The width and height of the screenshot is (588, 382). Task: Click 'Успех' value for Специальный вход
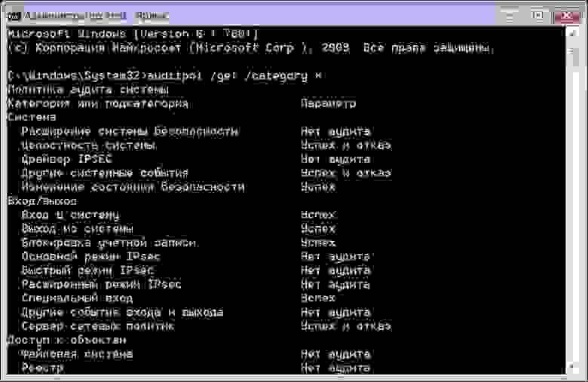[x=318, y=298]
